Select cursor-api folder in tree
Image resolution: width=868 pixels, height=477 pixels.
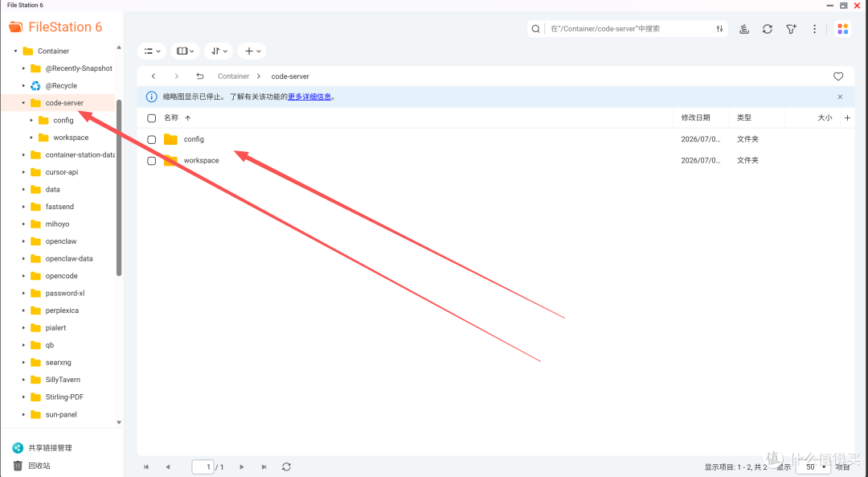pyautogui.click(x=61, y=172)
